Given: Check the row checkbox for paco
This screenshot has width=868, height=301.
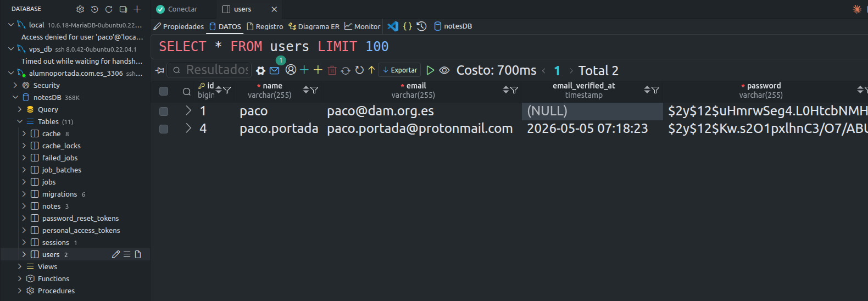Looking at the screenshot, I should click(x=164, y=111).
